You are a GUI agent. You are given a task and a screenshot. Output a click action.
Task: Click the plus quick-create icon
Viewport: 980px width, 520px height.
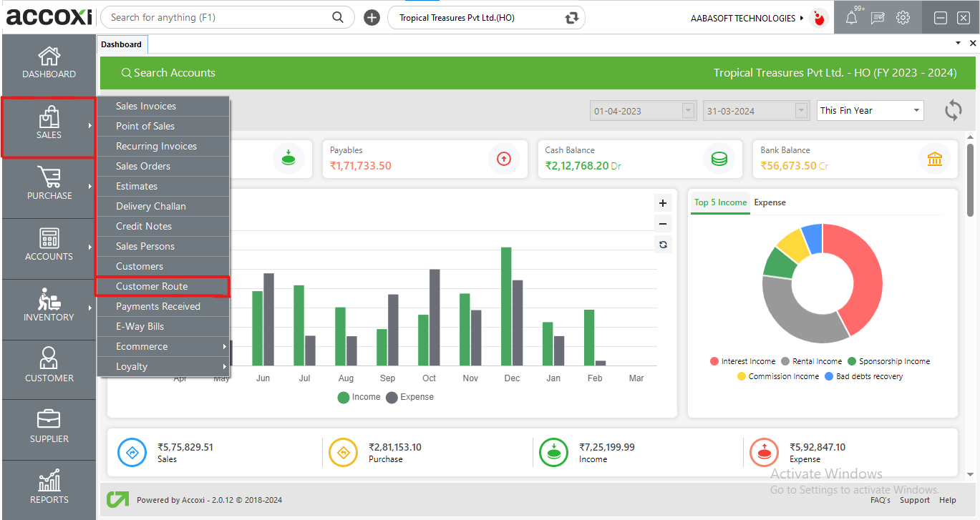[x=372, y=18]
